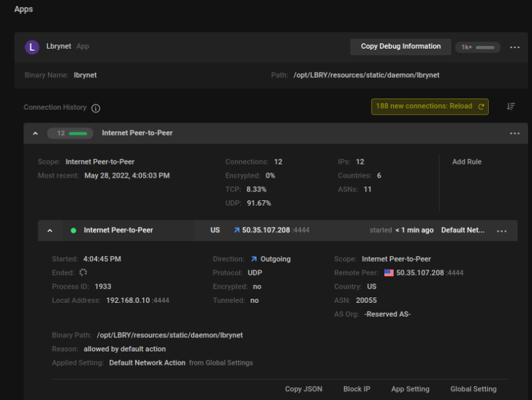This screenshot has width=532, height=400.
Task: Click Copy JSON
Action: [303, 389]
